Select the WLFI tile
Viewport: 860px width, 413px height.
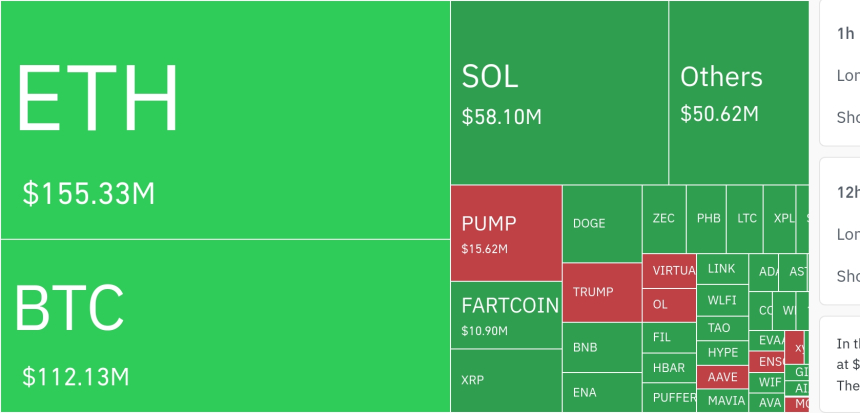(721, 300)
